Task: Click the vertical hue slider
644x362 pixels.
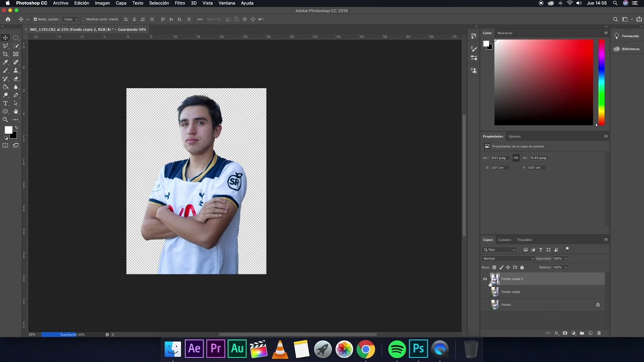Action: 601,82
